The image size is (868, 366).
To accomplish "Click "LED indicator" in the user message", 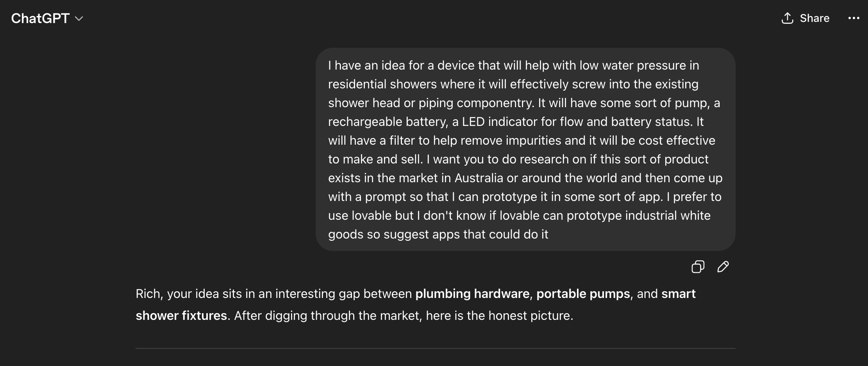I will point(499,122).
